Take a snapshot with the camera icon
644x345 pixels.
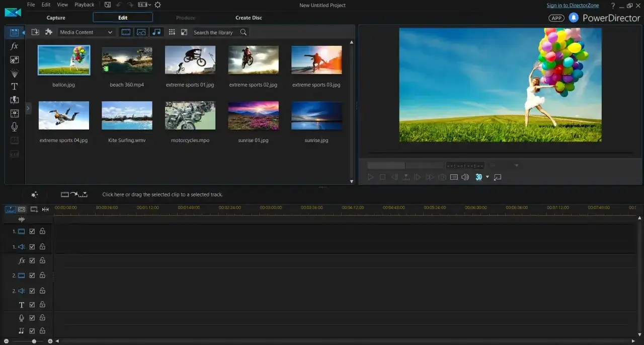point(442,177)
